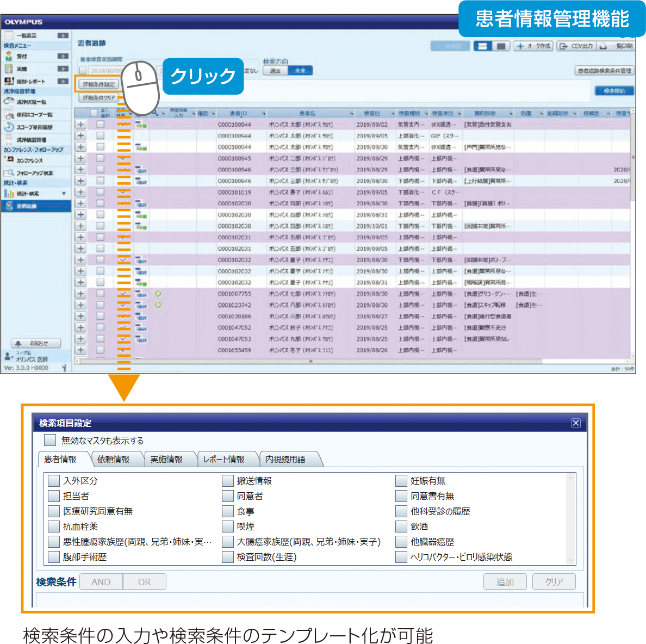Screen dimensions: 646x644
Task: Select the 過去 search direction toggle
Action: coord(276,71)
